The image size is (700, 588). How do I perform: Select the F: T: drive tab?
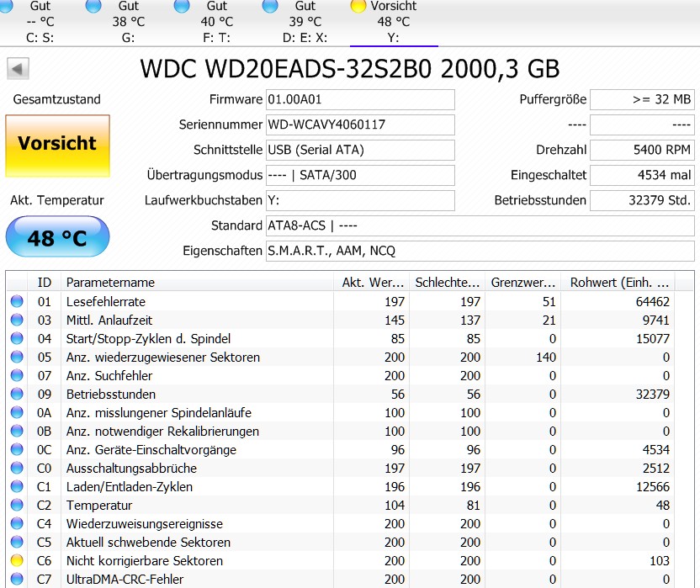pyautogui.click(x=216, y=23)
